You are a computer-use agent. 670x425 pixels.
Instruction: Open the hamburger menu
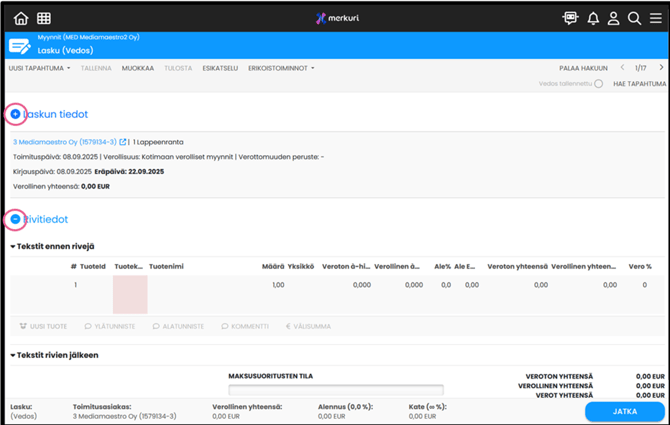(655, 18)
